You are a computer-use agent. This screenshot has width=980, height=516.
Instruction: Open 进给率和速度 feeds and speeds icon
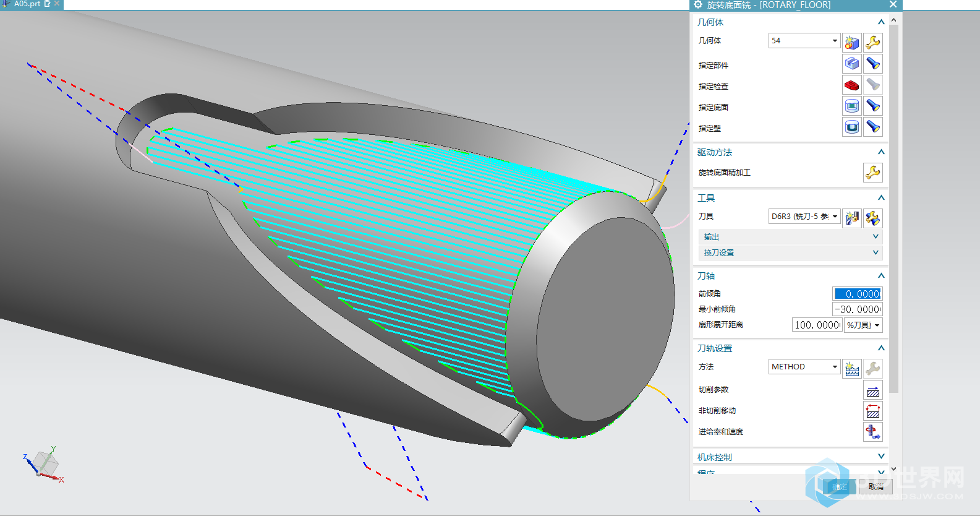tap(873, 432)
